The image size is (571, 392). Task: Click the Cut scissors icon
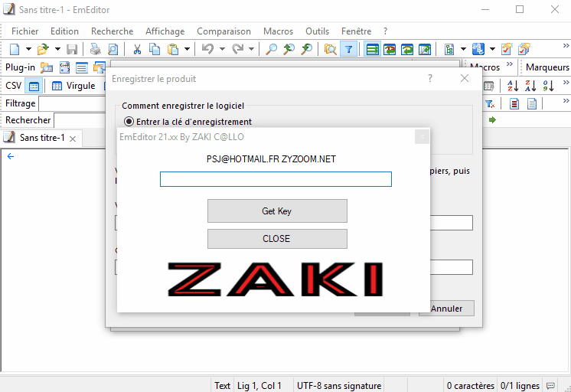click(137, 49)
